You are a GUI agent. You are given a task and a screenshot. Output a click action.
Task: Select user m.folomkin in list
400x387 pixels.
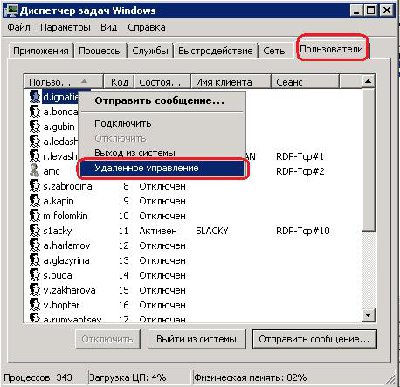tap(65, 216)
